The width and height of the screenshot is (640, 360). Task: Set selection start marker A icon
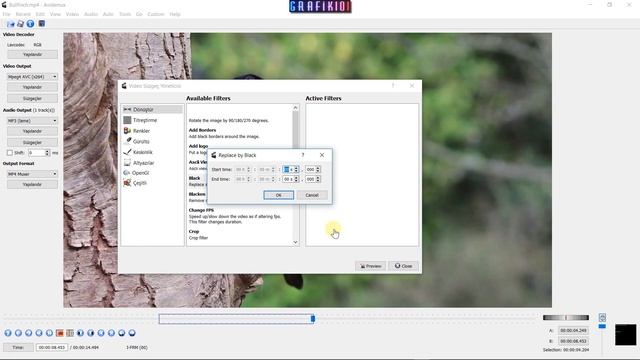click(60, 333)
